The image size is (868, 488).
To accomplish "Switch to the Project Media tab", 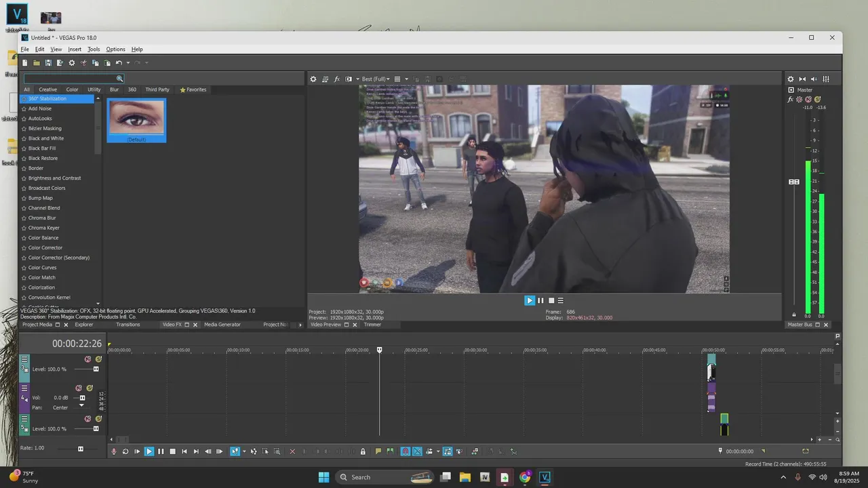I will pyautogui.click(x=37, y=325).
